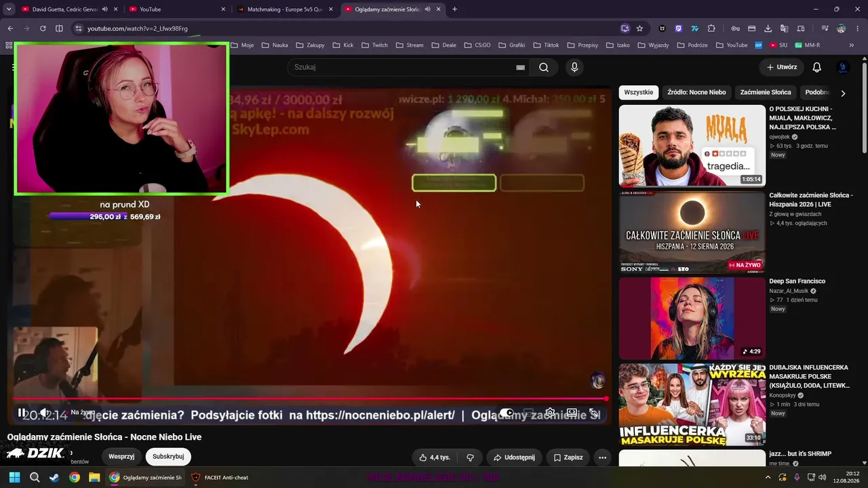Image resolution: width=868 pixels, height=488 pixels.
Task: Expand the hidden bookmarks chevron
Action: click(852, 45)
